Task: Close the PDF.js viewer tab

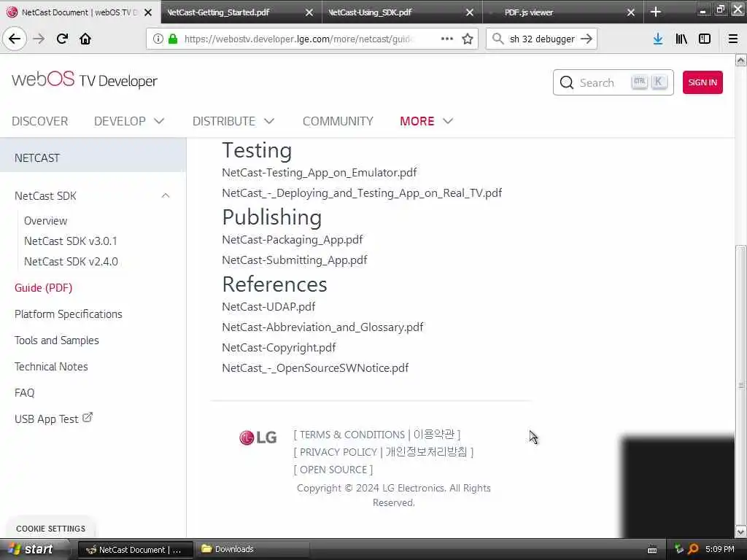Action: (x=631, y=12)
